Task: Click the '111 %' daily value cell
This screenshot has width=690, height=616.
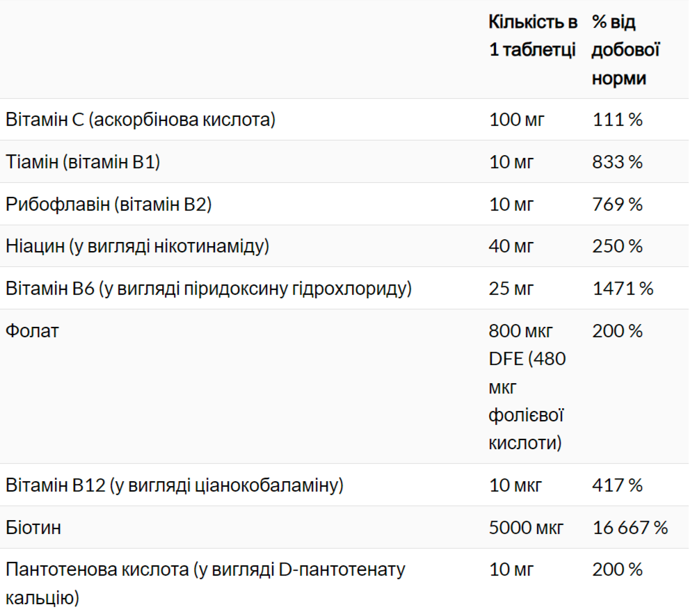Action: tap(618, 120)
